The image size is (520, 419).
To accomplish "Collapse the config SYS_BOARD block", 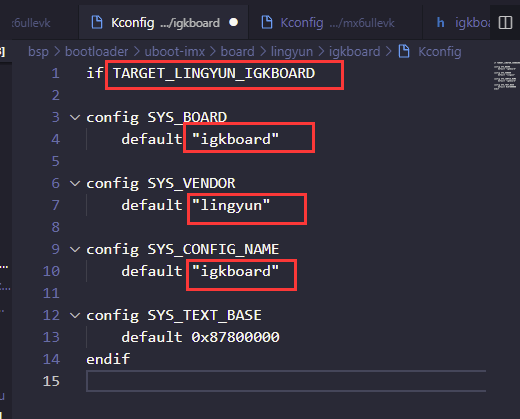I will click(75, 117).
